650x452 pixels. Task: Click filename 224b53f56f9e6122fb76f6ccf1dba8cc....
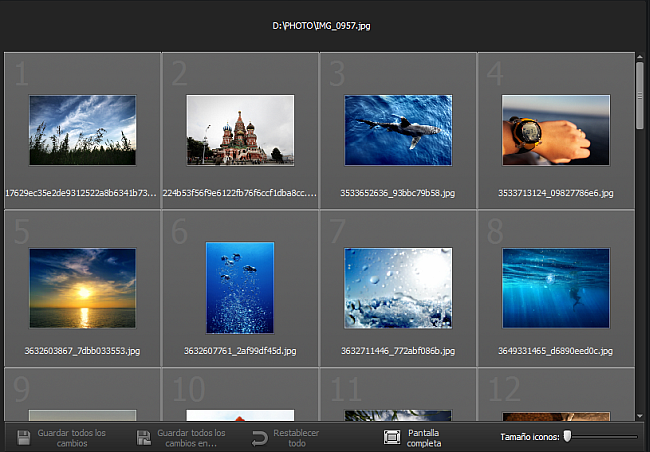240,193
